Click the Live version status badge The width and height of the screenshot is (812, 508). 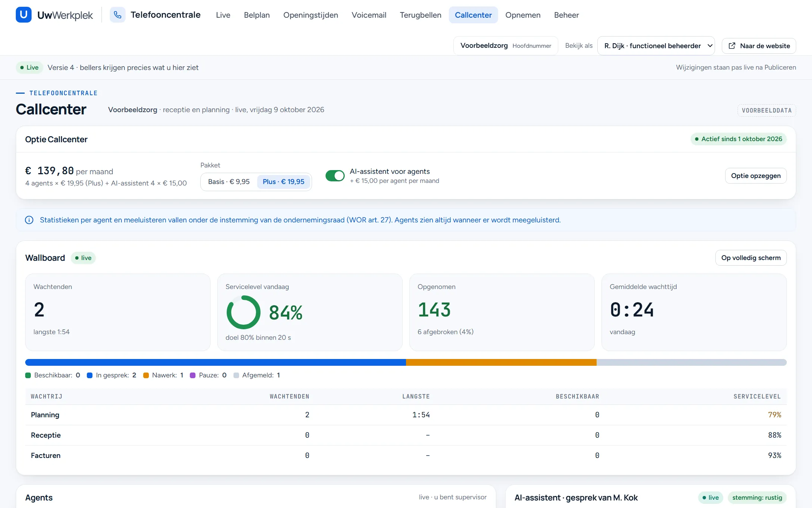click(29, 68)
